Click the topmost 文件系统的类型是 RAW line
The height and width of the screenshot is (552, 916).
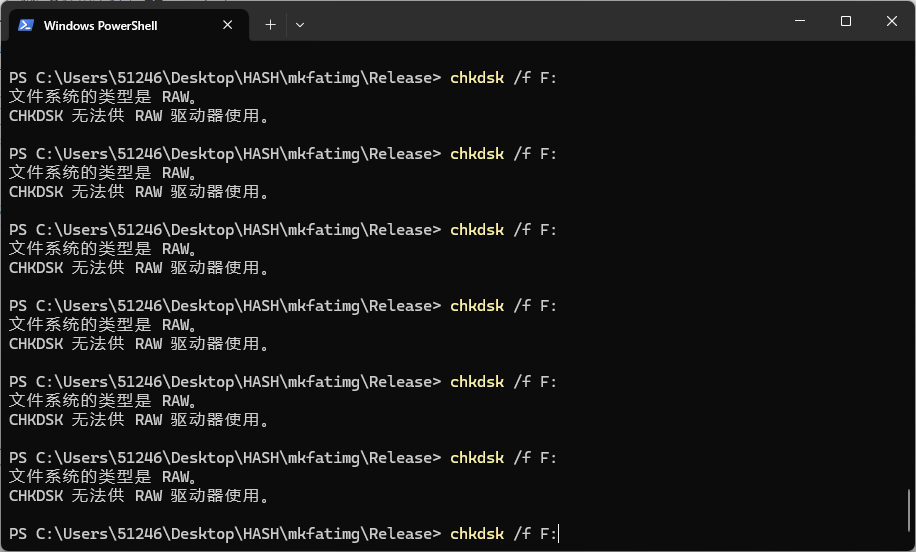[x=103, y=97]
